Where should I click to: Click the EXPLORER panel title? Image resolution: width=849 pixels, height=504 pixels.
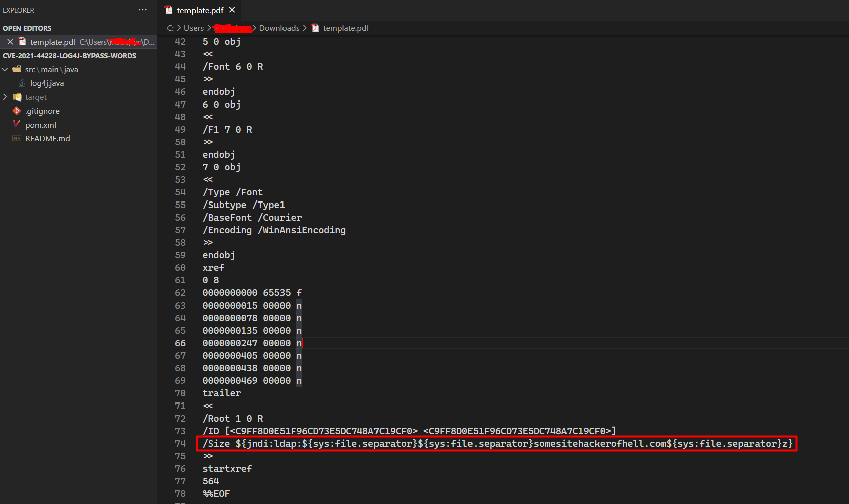19,10
